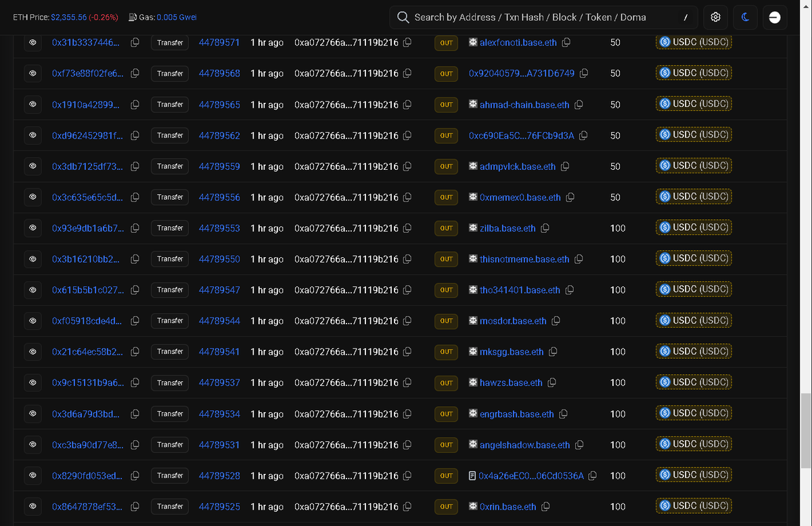Viewport: 812px width, 526px height.
Task: Copy engrbash.base.eth address
Action: (x=563, y=414)
